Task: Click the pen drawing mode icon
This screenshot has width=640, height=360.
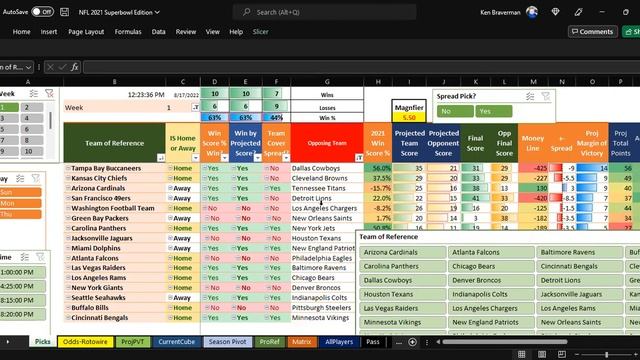Action: coord(578,12)
